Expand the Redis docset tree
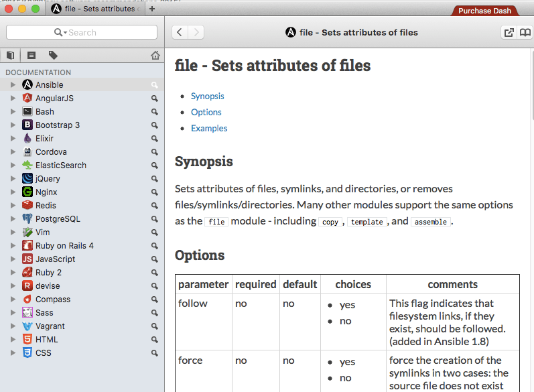 point(13,206)
